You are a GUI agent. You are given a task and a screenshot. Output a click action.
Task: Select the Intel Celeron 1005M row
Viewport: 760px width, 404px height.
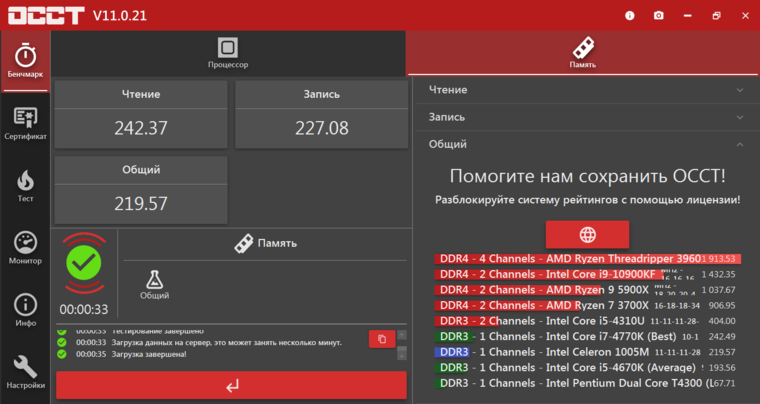coord(587,352)
